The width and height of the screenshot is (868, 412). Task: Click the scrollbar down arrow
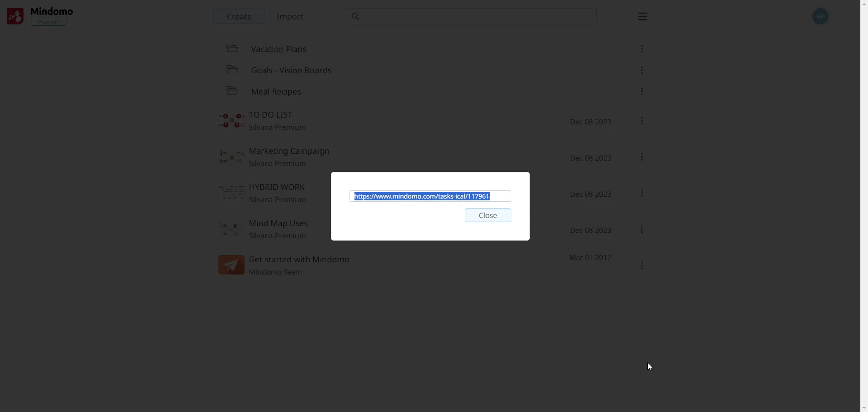[864, 408]
